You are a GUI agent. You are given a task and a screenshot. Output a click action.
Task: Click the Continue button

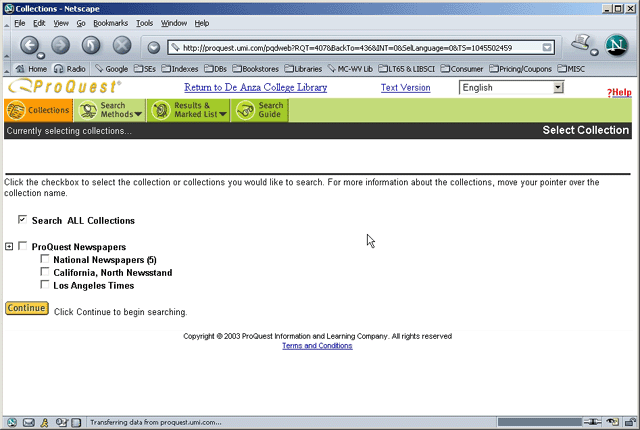click(x=26, y=308)
